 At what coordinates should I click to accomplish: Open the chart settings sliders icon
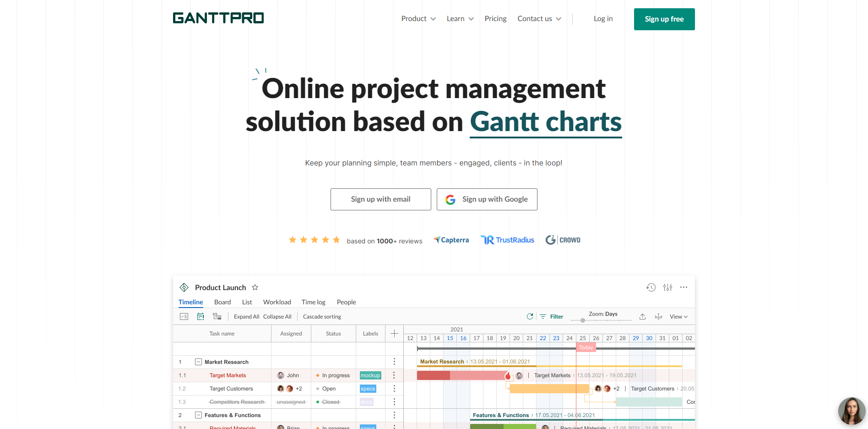click(x=667, y=287)
